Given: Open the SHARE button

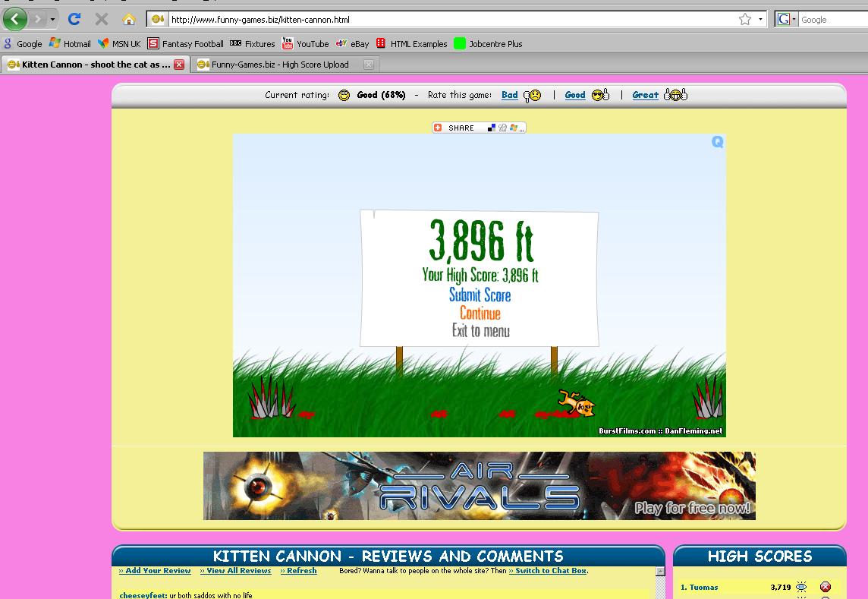Looking at the screenshot, I should coord(479,128).
